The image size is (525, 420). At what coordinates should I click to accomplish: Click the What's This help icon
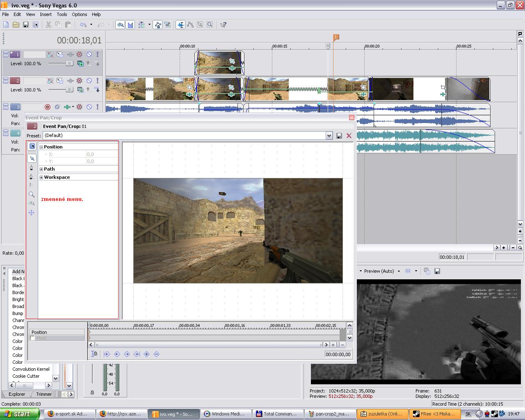point(223,25)
